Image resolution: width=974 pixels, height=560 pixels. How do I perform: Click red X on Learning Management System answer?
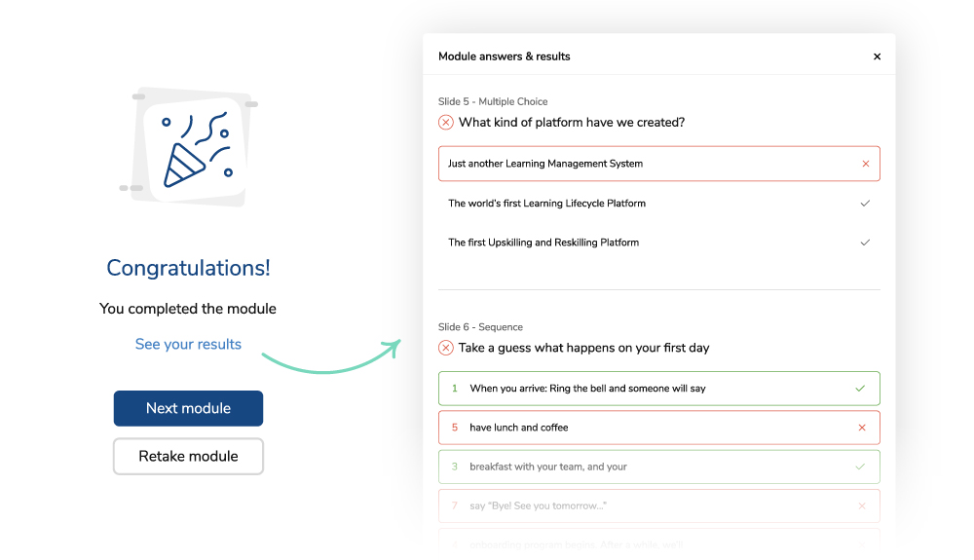pos(865,164)
